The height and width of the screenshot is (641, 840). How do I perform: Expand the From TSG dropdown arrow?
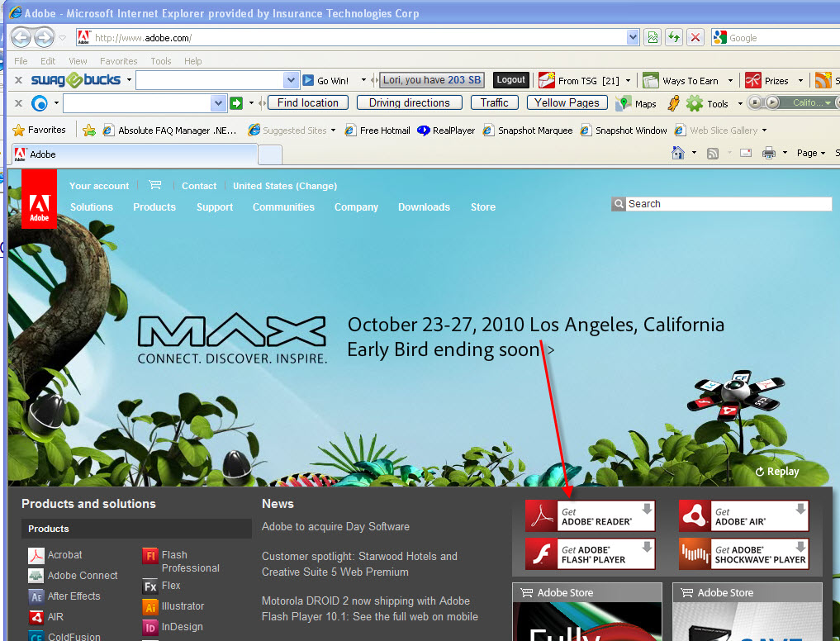coord(629,81)
